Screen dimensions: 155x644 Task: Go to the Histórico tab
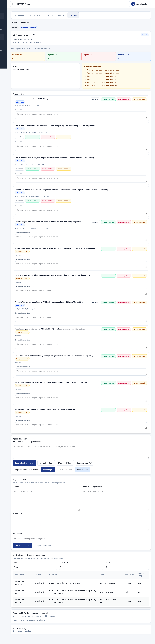49,15
